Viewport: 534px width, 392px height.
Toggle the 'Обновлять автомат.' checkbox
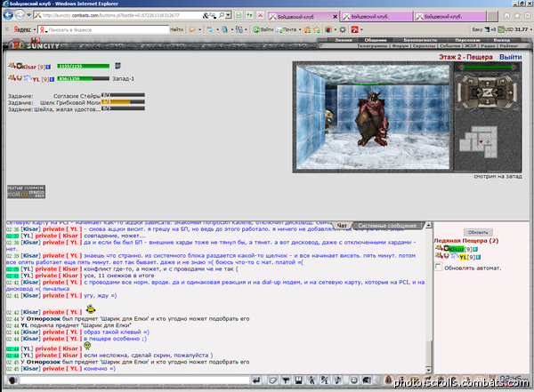point(438,267)
